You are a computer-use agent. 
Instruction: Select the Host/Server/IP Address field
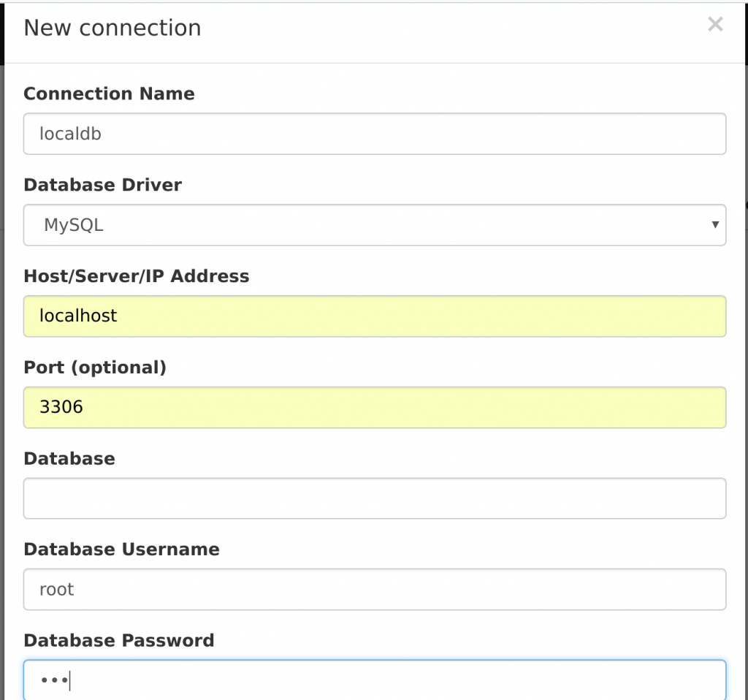[x=374, y=316]
